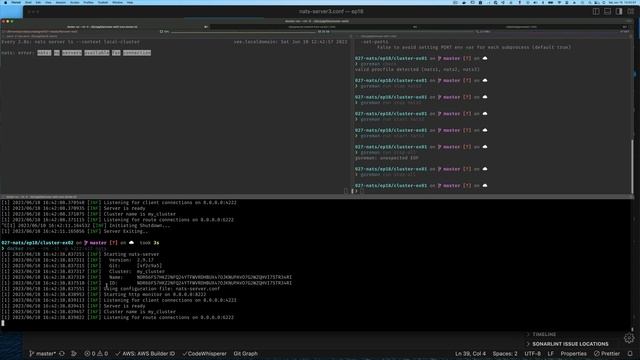
Task: Toggle the secondary sidebar layout icon
Action: click(619, 11)
